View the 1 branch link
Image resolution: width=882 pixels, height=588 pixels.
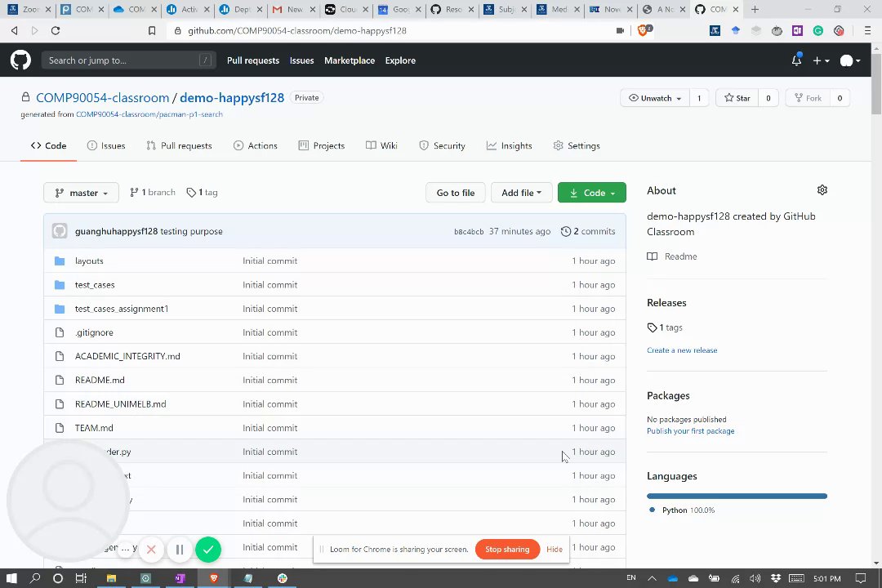coord(153,193)
